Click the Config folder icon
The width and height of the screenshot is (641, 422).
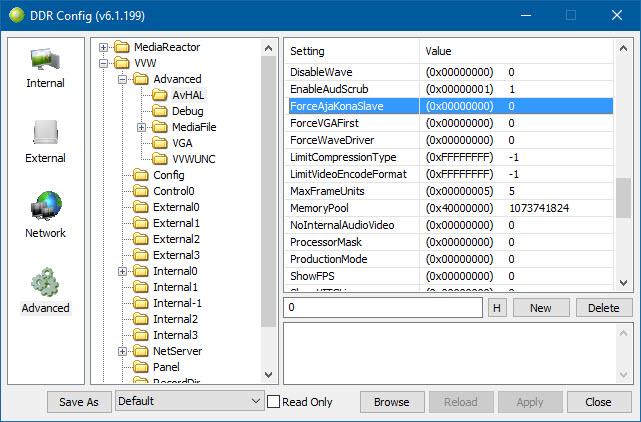[141, 175]
